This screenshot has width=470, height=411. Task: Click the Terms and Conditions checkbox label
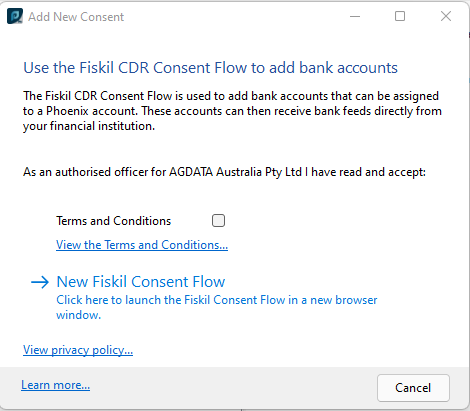pyautogui.click(x=114, y=221)
